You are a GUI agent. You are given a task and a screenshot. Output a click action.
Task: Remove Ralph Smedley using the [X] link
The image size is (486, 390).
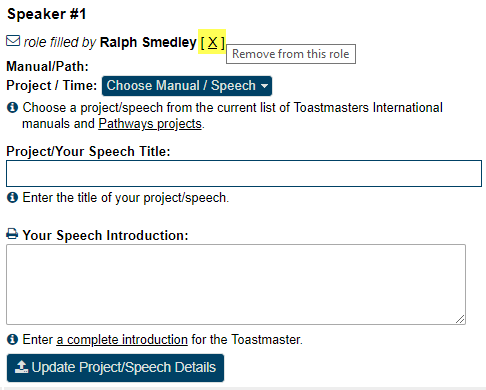coord(212,42)
